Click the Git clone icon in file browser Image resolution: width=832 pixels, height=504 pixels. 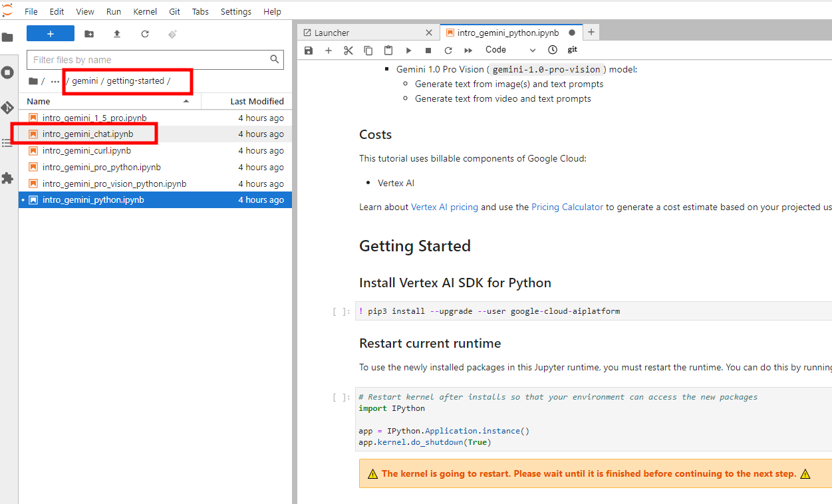pyautogui.click(x=172, y=34)
